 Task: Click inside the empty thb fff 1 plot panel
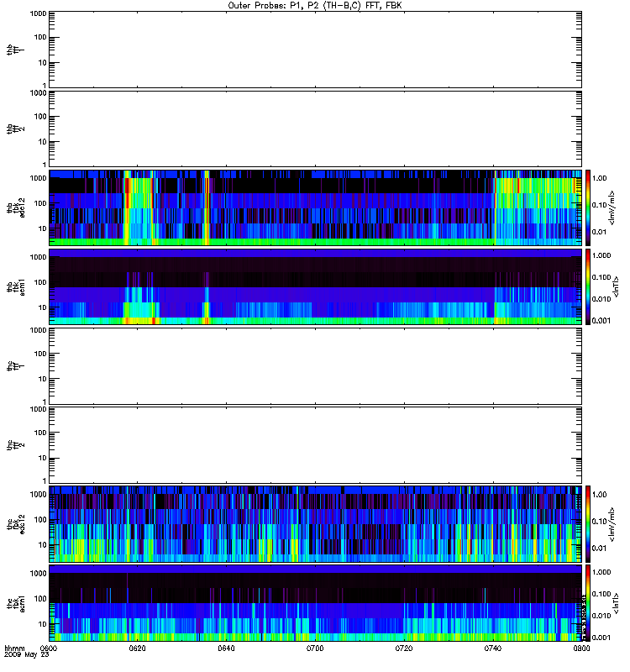click(315, 50)
